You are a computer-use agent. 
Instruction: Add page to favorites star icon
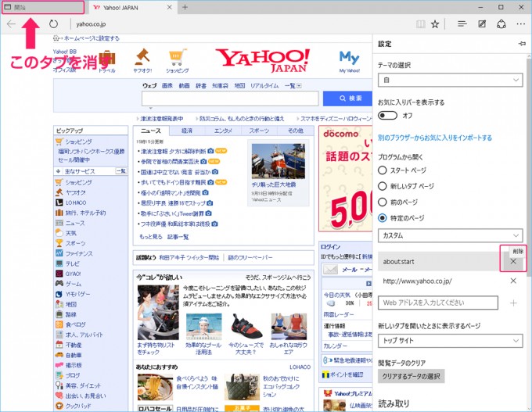tap(435, 23)
